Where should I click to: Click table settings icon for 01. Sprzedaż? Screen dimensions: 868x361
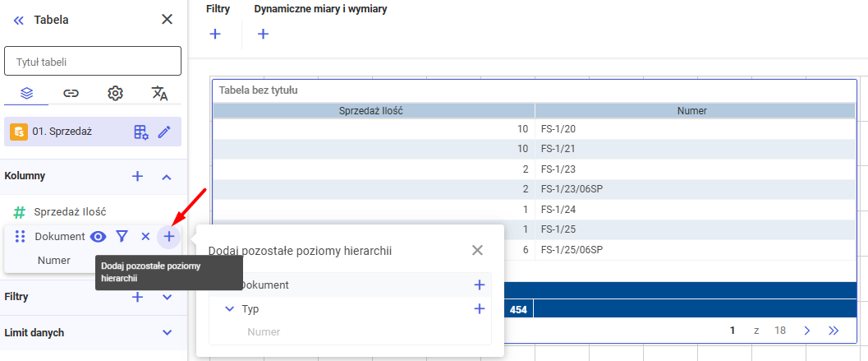coord(141,132)
